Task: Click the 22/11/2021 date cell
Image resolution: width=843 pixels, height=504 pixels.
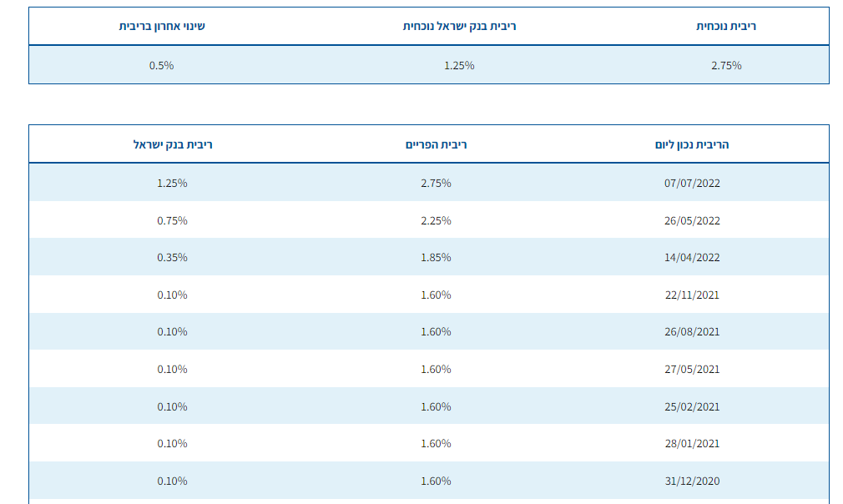Action: pyautogui.click(x=692, y=295)
